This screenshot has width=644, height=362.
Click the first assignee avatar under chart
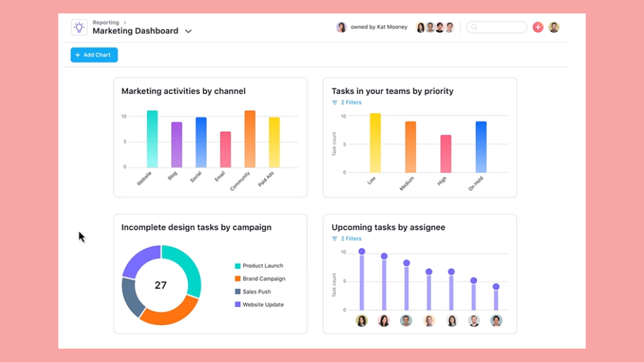coord(362,320)
